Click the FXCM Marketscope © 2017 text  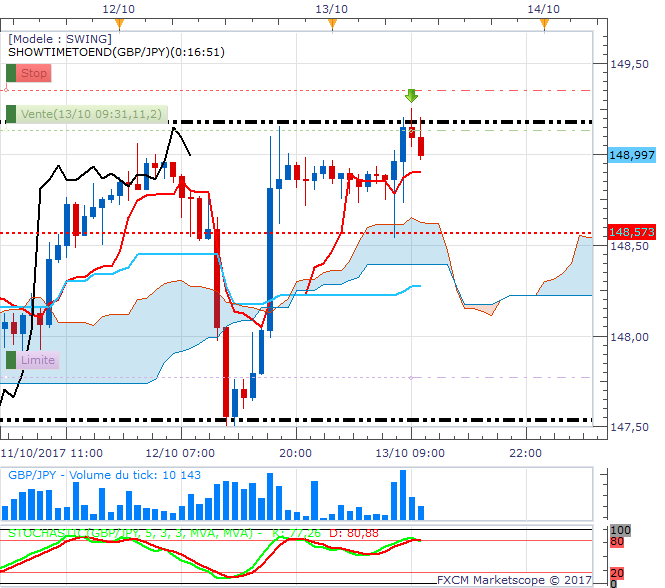click(514, 580)
